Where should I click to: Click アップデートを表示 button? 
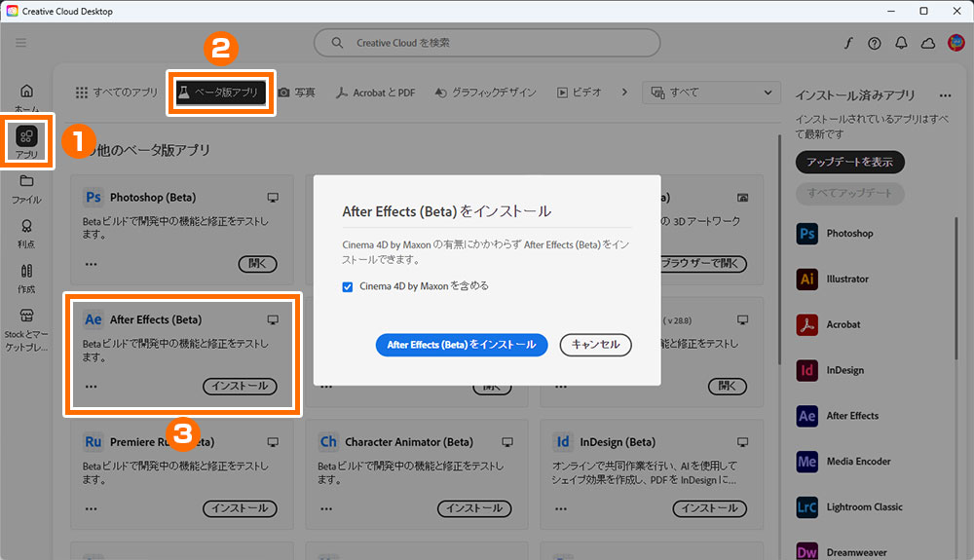[x=849, y=162]
